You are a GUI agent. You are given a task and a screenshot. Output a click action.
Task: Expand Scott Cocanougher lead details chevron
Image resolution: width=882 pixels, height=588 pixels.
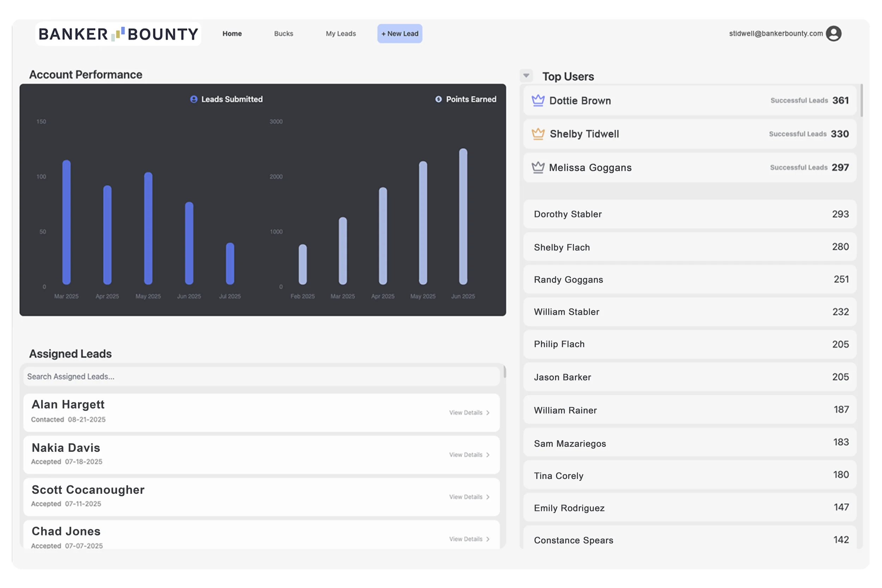click(488, 497)
